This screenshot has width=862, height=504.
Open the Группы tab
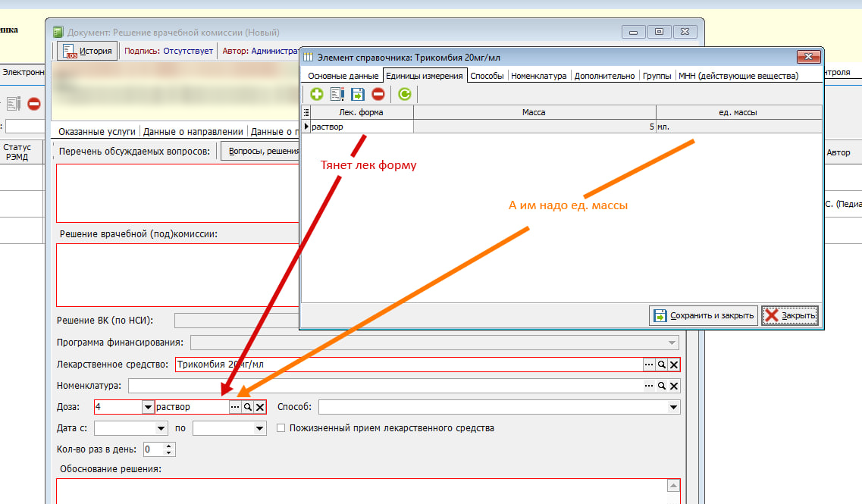(x=657, y=76)
